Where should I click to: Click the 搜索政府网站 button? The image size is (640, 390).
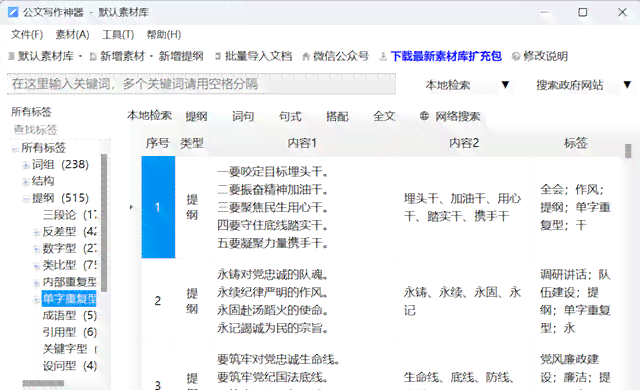(569, 85)
